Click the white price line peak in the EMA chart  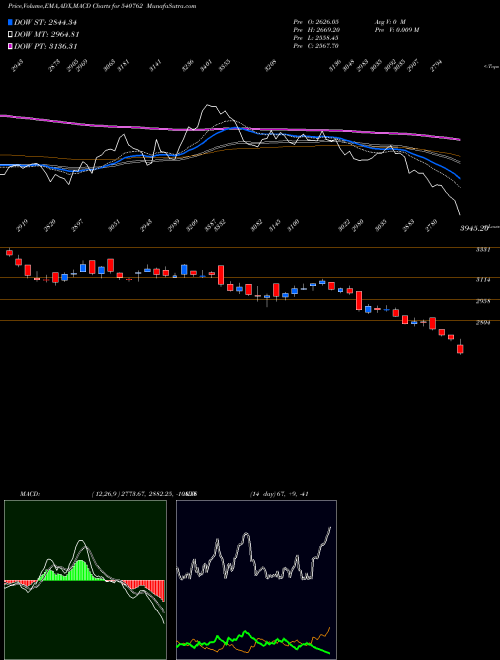(208, 105)
